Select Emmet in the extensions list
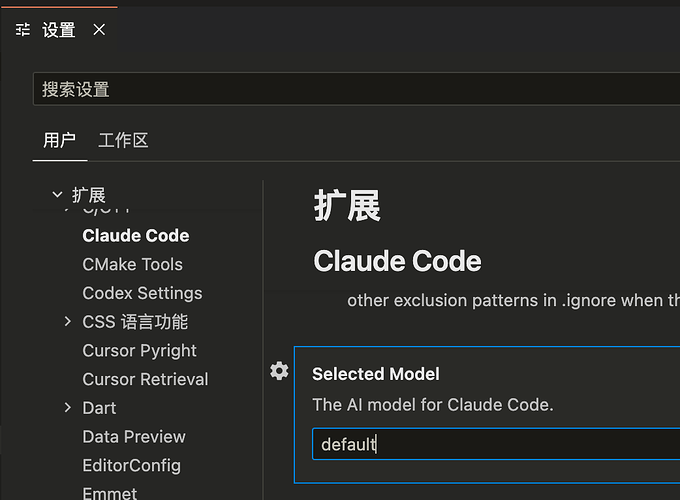This screenshot has height=500, width=680. point(110,493)
